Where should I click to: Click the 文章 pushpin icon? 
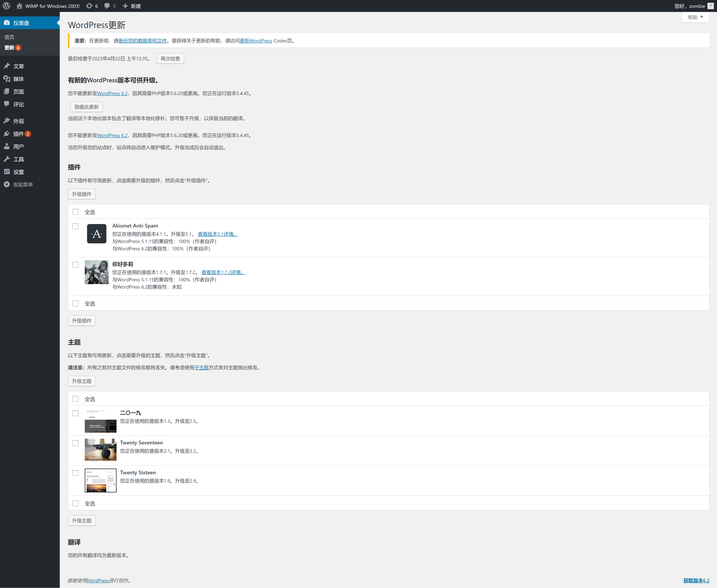[7, 66]
